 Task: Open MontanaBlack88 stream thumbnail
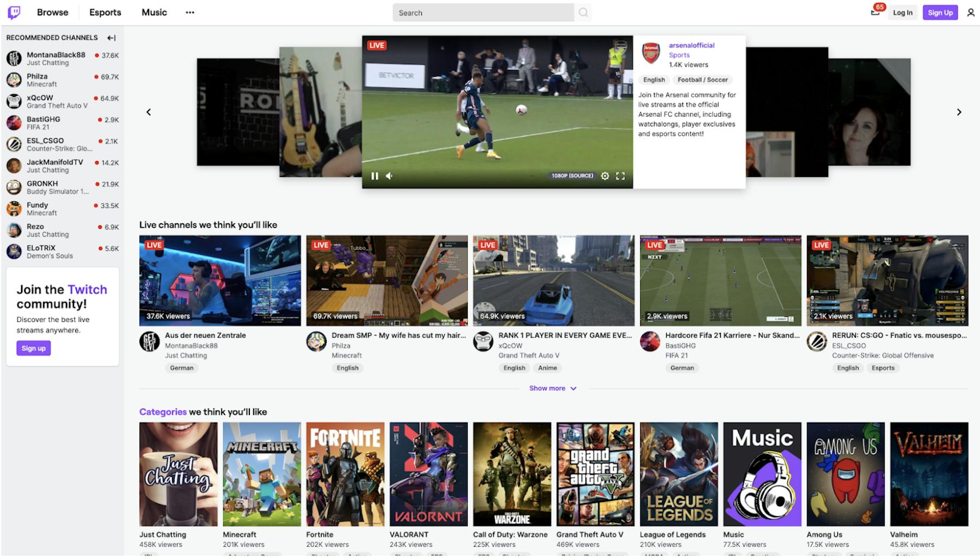pos(220,280)
